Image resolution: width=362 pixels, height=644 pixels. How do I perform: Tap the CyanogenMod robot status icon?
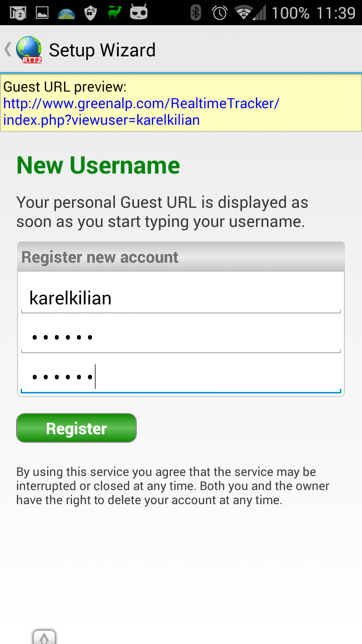(139, 13)
